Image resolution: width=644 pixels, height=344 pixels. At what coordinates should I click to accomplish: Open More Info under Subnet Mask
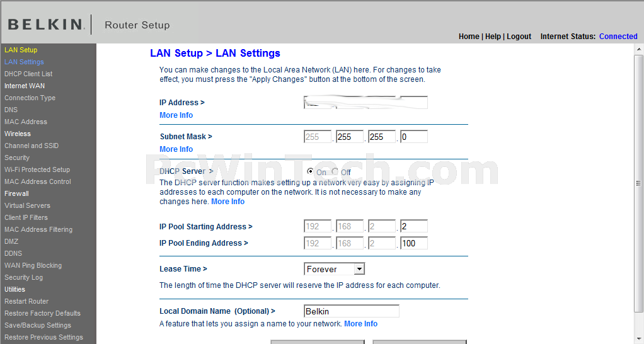click(x=176, y=149)
